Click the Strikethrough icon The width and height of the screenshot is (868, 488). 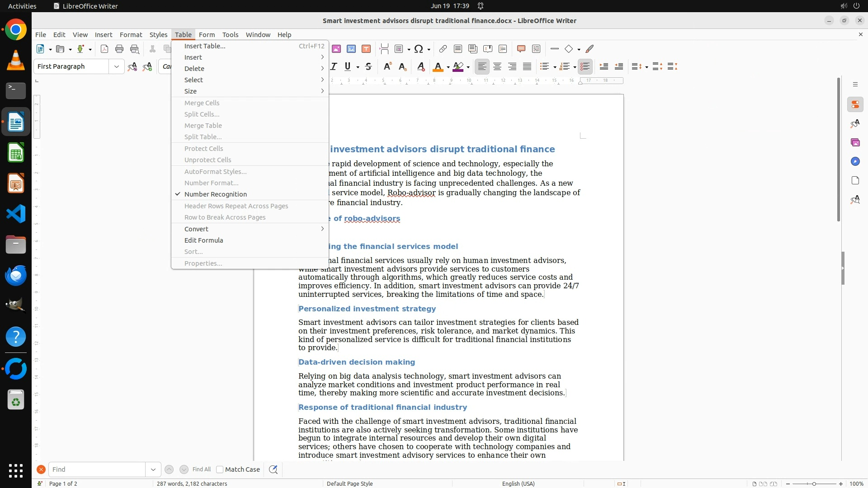(368, 67)
